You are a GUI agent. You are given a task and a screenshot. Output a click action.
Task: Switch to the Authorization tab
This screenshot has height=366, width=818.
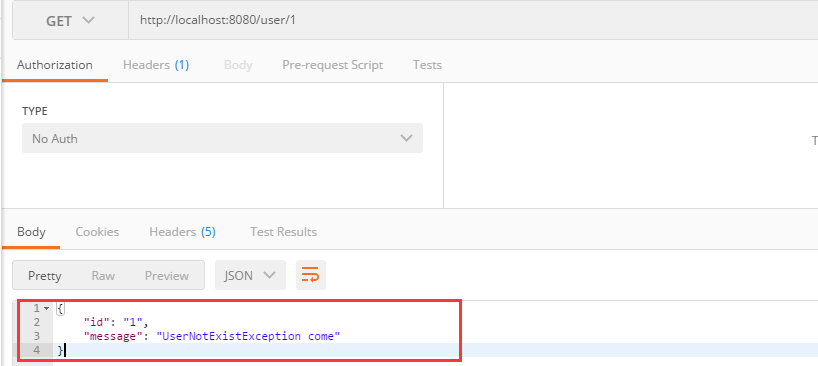click(x=55, y=65)
